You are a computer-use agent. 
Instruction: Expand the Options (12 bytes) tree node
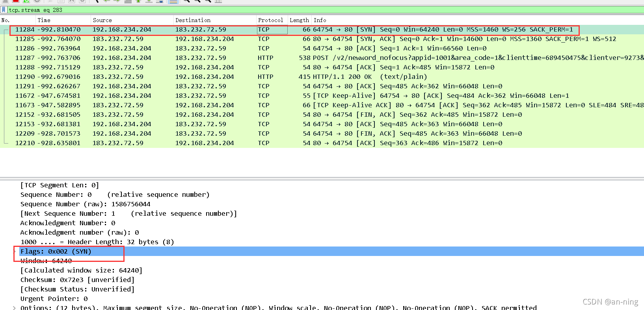click(15, 308)
